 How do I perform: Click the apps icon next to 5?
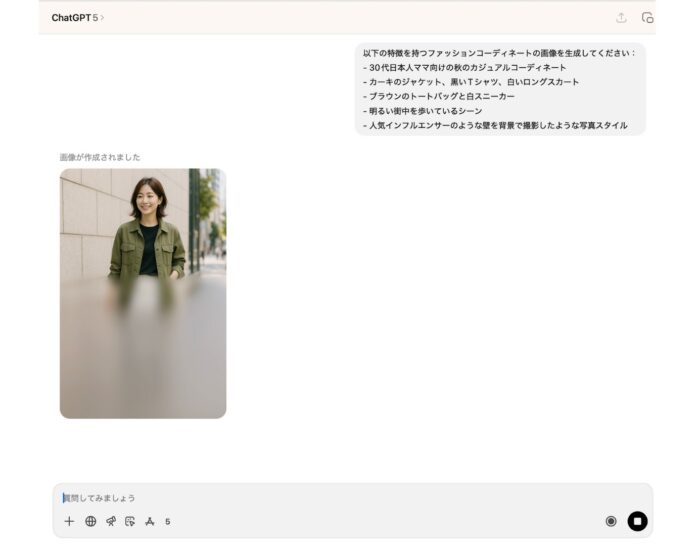(x=150, y=521)
